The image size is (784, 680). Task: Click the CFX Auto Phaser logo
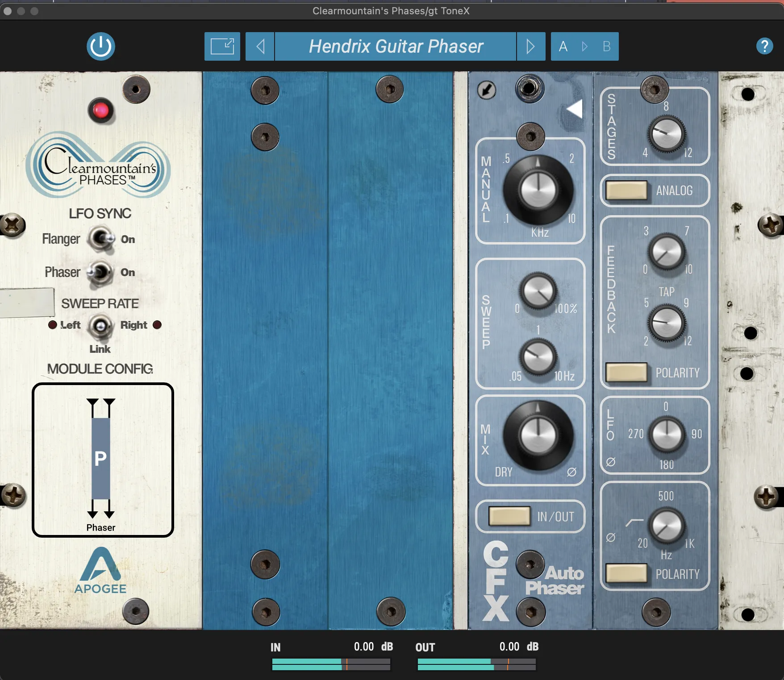(x=533, y=581)
